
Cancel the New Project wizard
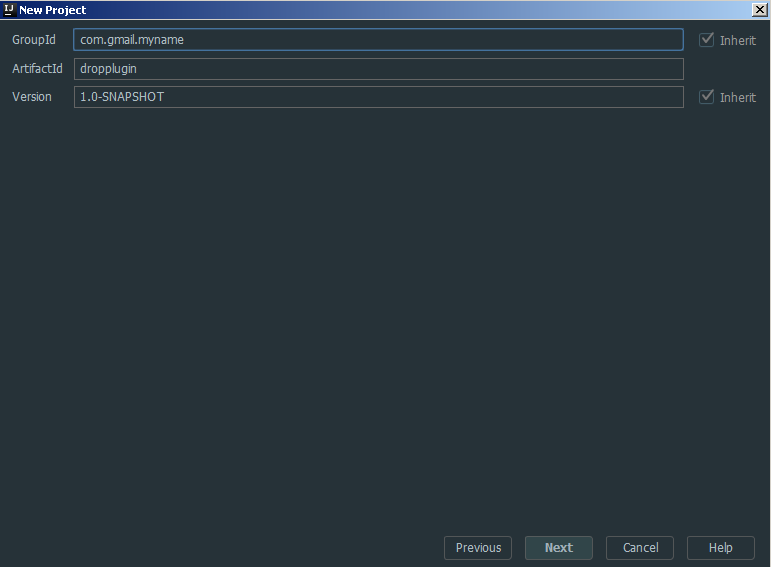pos(640,548)
